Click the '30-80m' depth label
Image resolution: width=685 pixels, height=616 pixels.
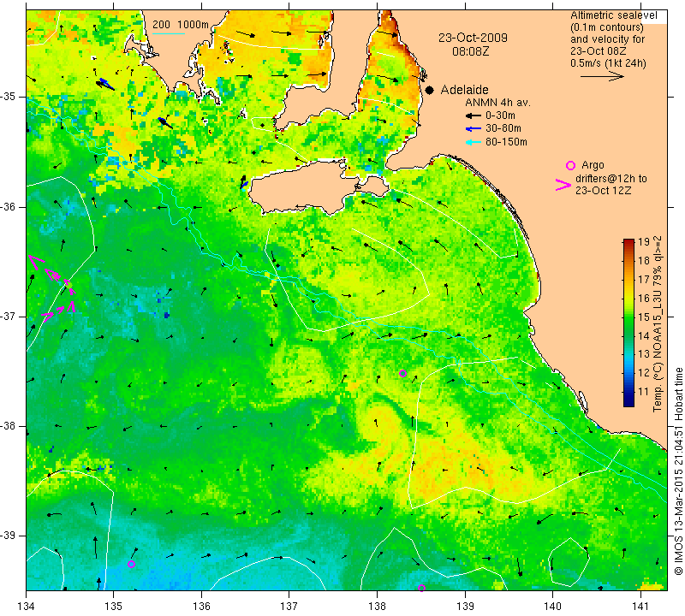(503, 128)
